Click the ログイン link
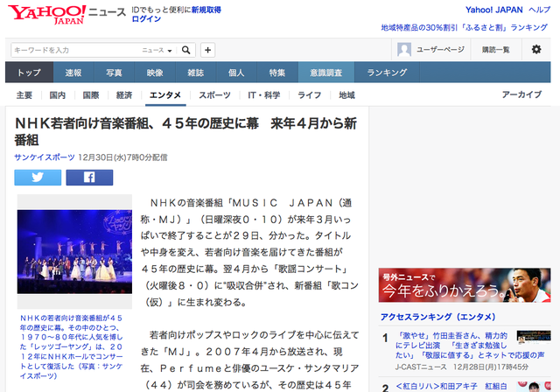 point(146,19)
